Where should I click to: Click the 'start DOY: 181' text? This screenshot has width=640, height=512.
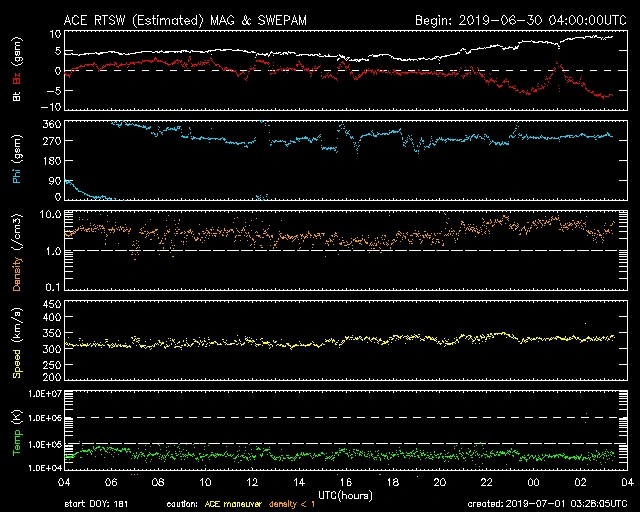[x=99, y=503]
